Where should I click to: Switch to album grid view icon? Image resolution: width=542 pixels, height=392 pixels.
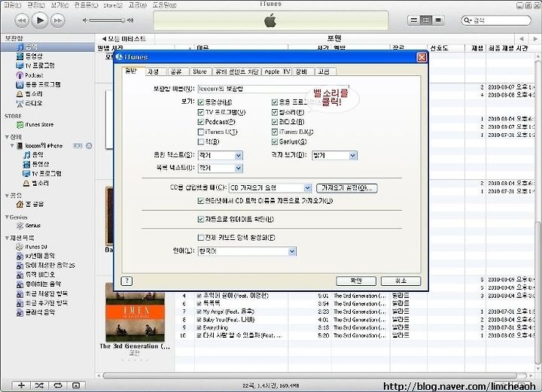click(426, 20)
